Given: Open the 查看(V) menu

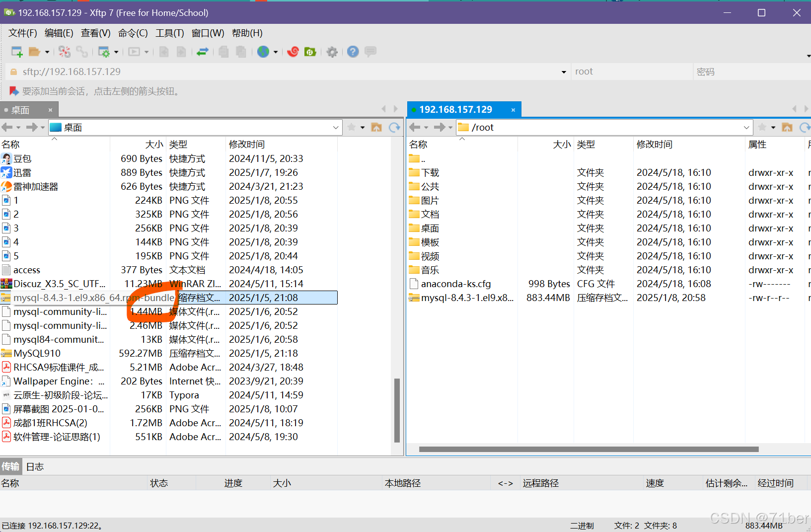Looking at the screenshot, I should click(x=96, y=33).
